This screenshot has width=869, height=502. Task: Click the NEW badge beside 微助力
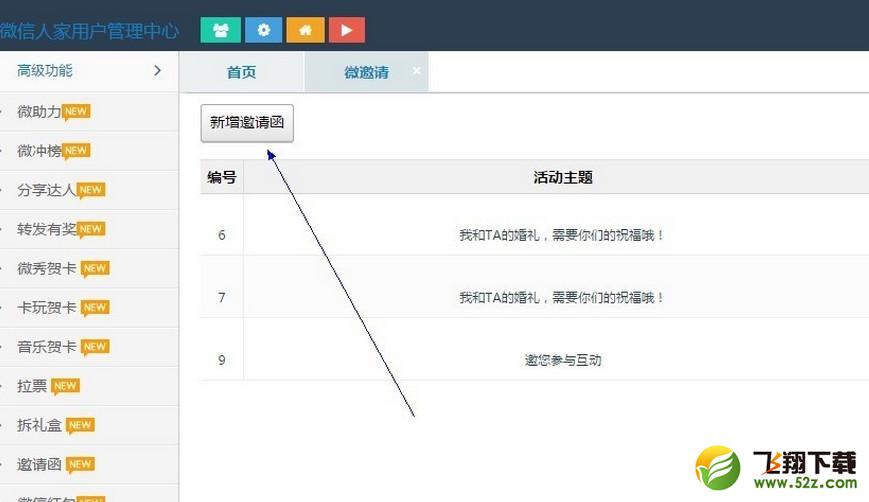point(76,112)
